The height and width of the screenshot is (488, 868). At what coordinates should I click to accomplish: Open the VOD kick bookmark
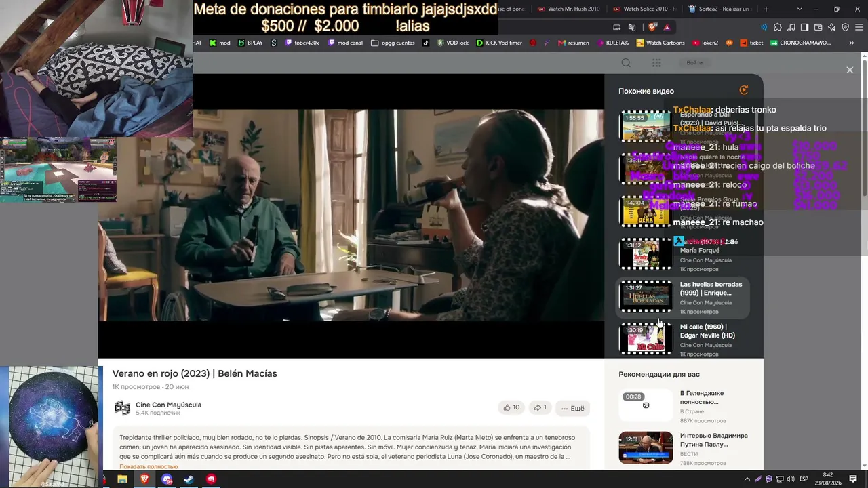(x=453, y=43)
